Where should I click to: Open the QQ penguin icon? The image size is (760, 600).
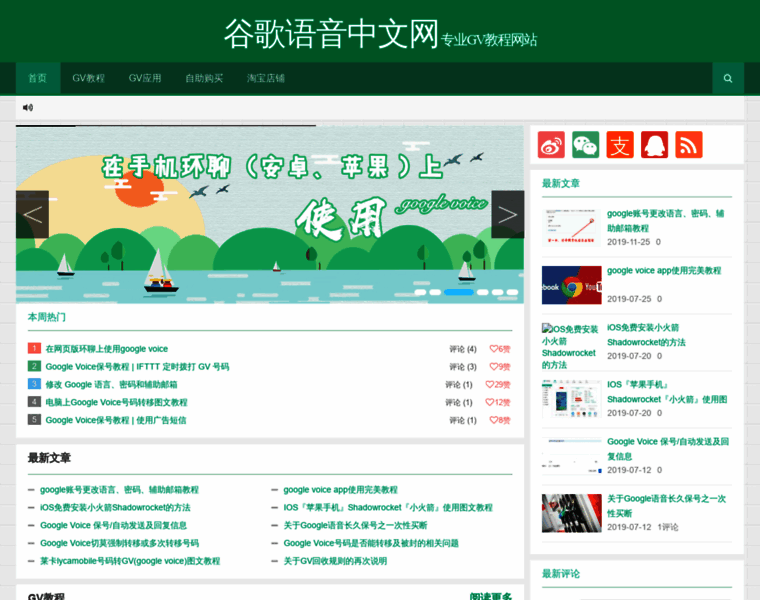pyautogui.click(x=654, y=144)
